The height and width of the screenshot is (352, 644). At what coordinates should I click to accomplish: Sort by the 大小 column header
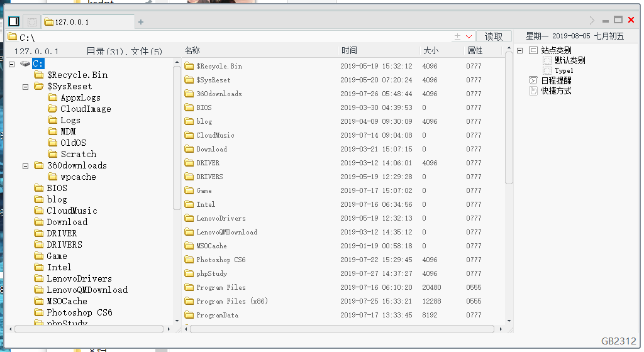pyautogui.click(x=431, y=50)
